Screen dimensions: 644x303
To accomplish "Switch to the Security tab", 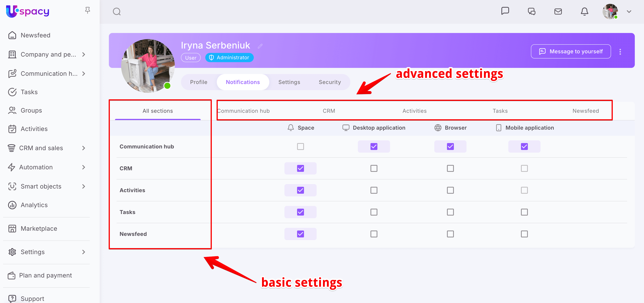I will tap(329, 82).
